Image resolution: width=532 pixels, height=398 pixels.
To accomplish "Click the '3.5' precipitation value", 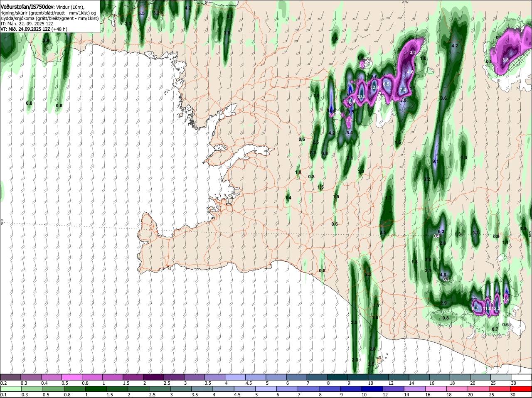I will tap(383, 233).
